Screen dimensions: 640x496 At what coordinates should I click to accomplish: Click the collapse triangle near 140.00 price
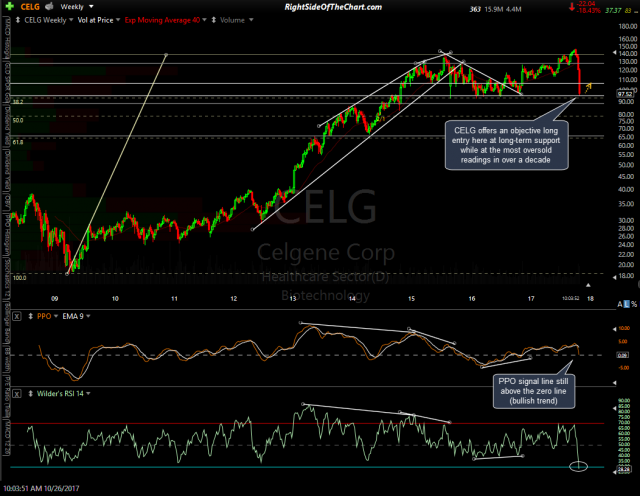click(x=615, y=53)
